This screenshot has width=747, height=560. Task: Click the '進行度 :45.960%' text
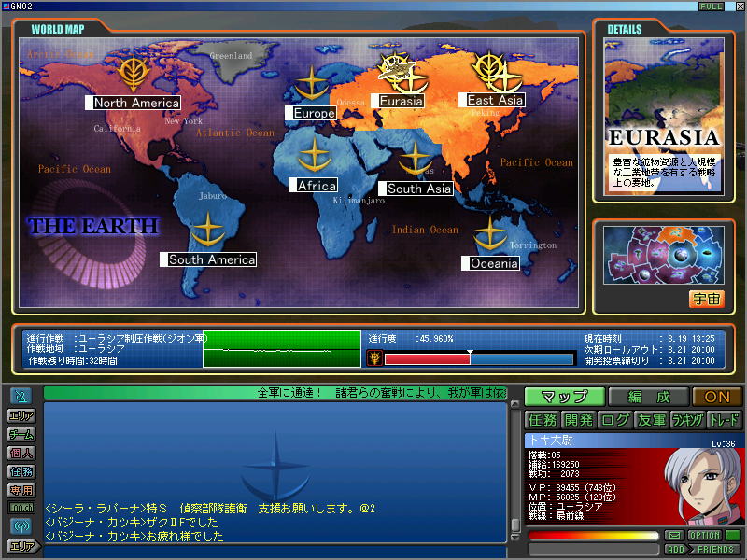[411, 339]
